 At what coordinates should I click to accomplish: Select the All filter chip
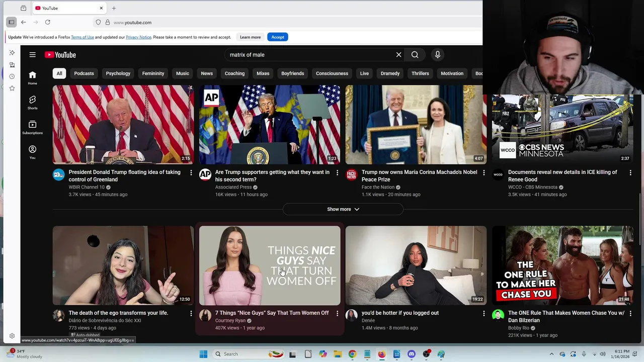(59, 73)
